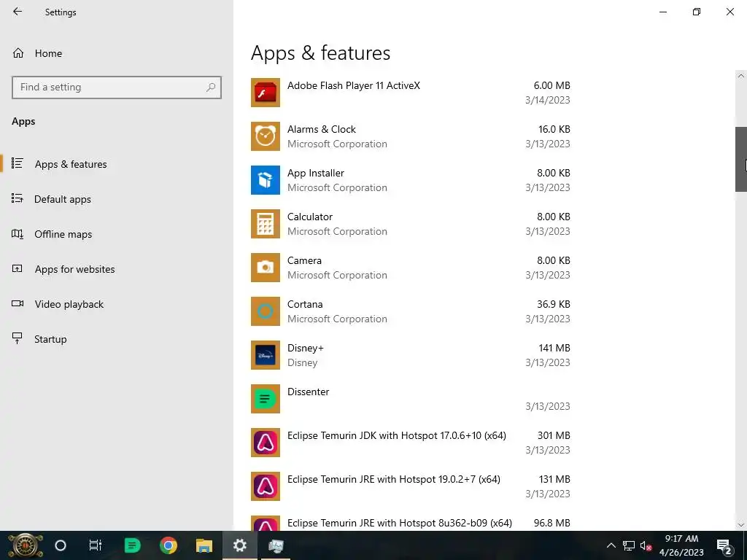Click the Adobe Flash Player app icon
The image size is (747, 560).
[x=266, y=93]
